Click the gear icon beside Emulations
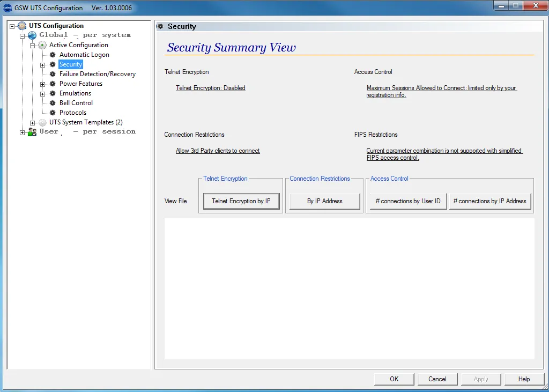 53,93
